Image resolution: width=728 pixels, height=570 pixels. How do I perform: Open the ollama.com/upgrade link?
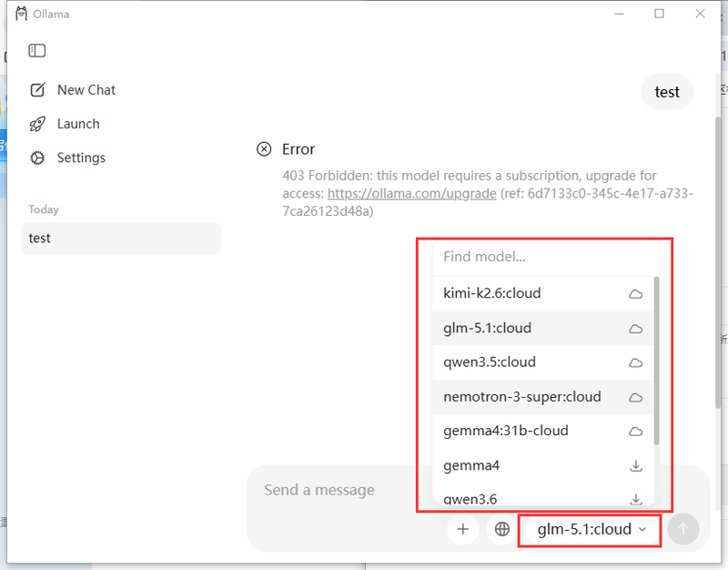[412, 193]
